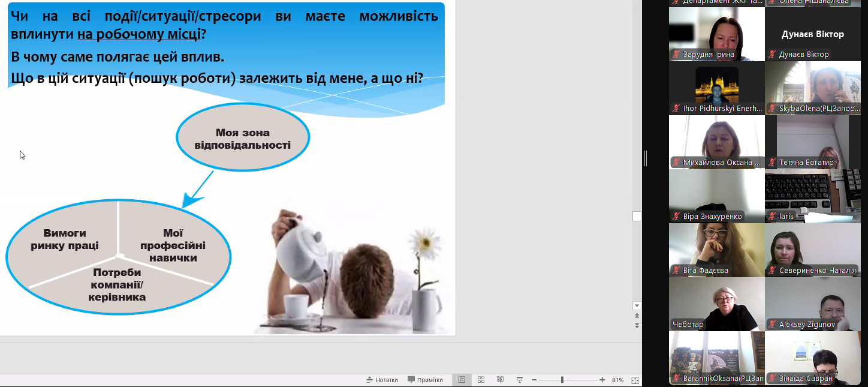Go to next slide double-arrow
Viewport: 868px width, 387px height.
(637, 325)
